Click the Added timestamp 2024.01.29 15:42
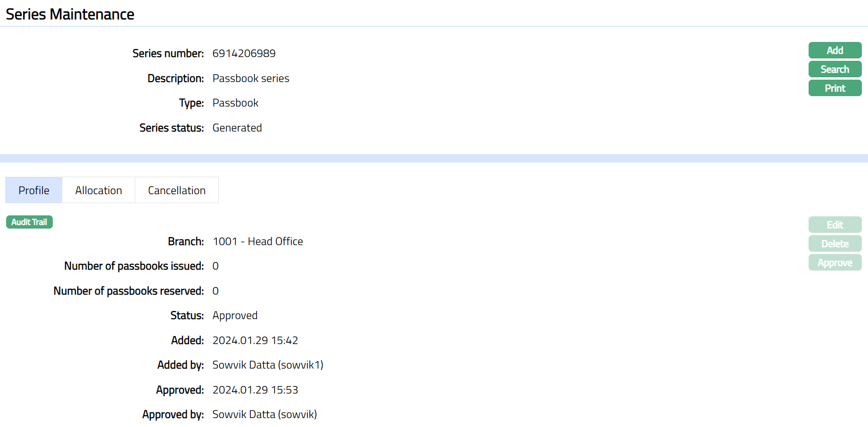 tap(255, 340)
